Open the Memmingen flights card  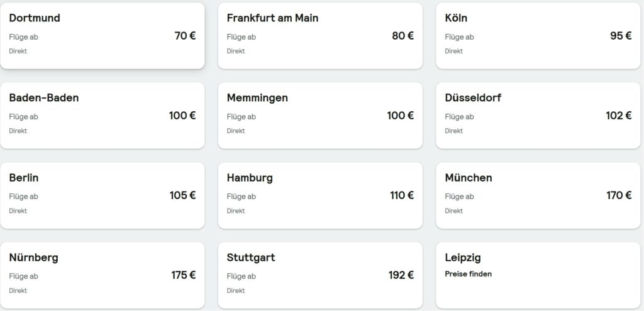320,116
